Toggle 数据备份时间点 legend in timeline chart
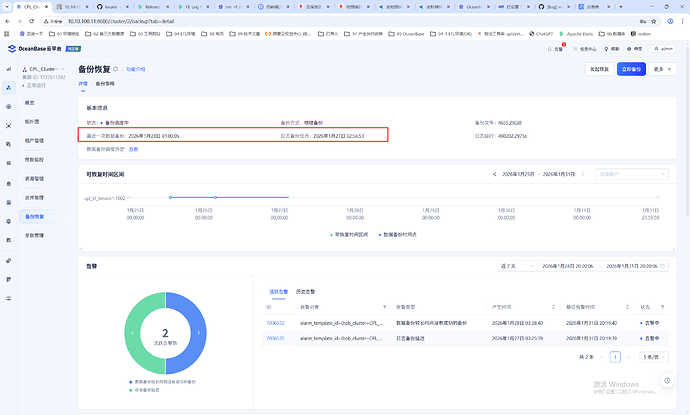Image resolution: width=690 pixels, height=415 pixels. click(x=400, y=234)
